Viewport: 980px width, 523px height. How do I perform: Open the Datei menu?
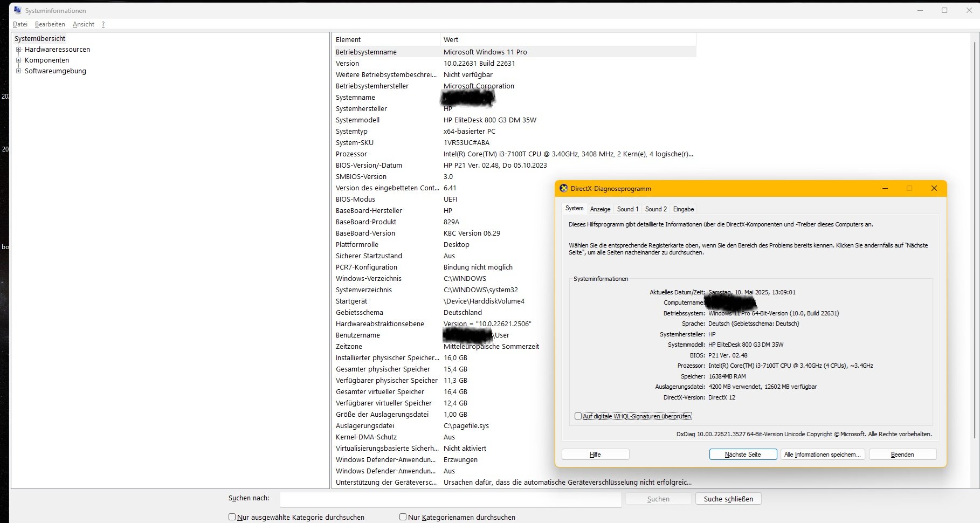pos(20,24)
